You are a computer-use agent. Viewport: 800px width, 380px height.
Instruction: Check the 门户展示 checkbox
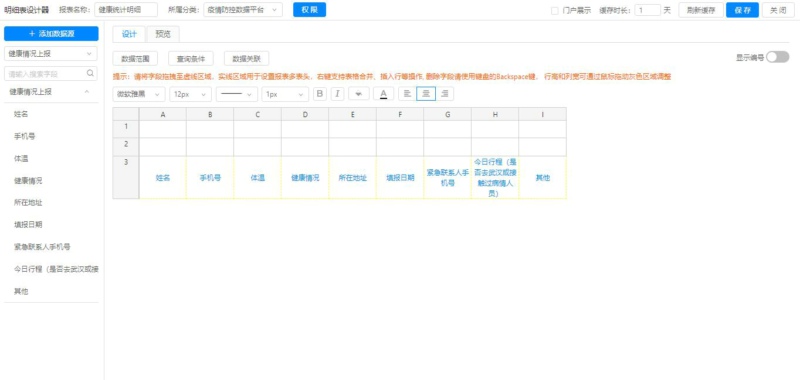[555, 10]
